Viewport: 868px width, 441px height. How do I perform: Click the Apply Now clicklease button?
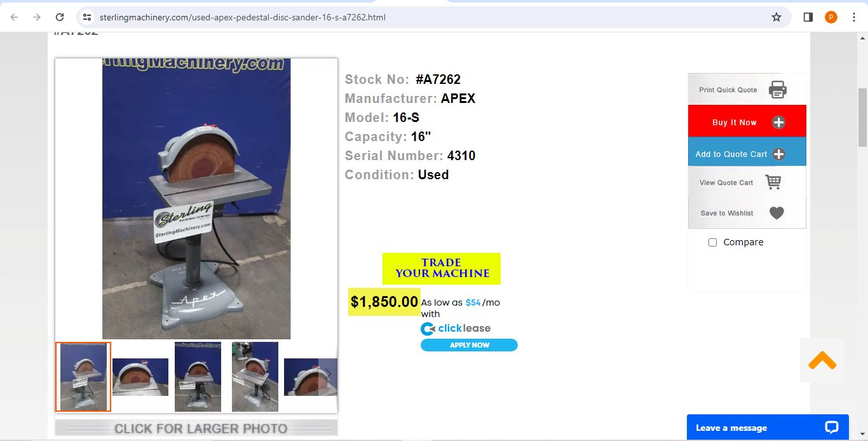(469, 345)
